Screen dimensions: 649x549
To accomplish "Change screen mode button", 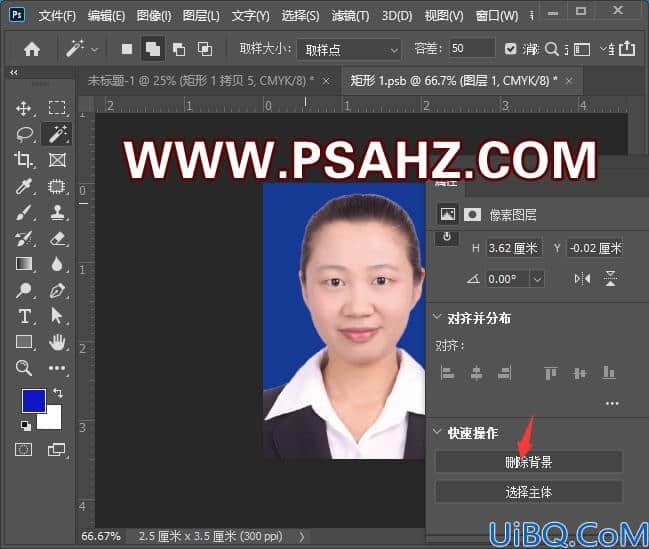I will [56, 449].
